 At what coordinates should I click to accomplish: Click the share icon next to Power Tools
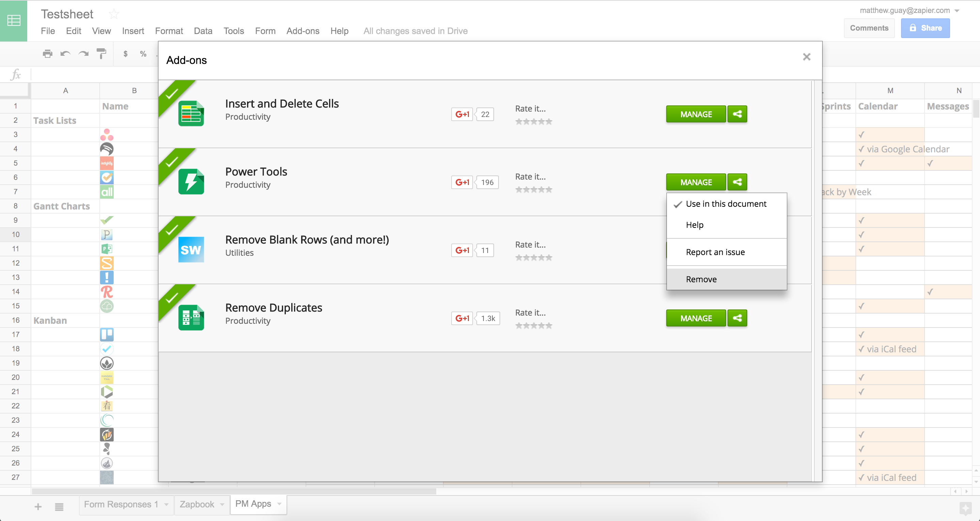coord(738,182)
